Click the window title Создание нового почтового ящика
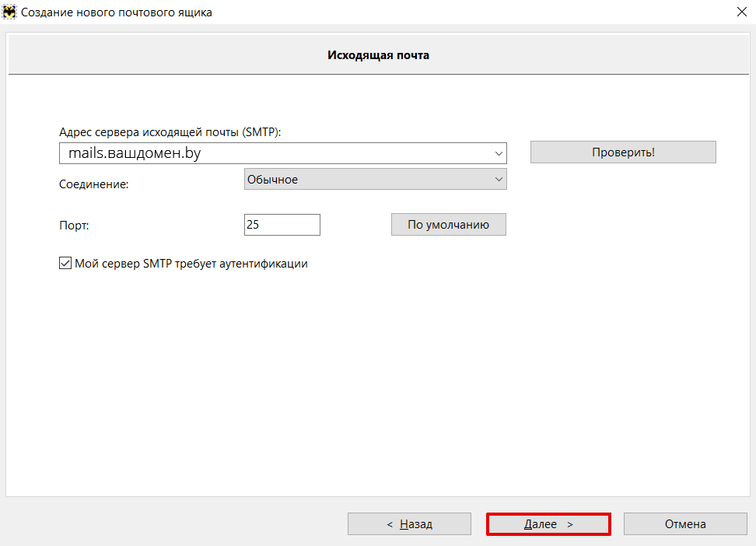 (116, 12)
